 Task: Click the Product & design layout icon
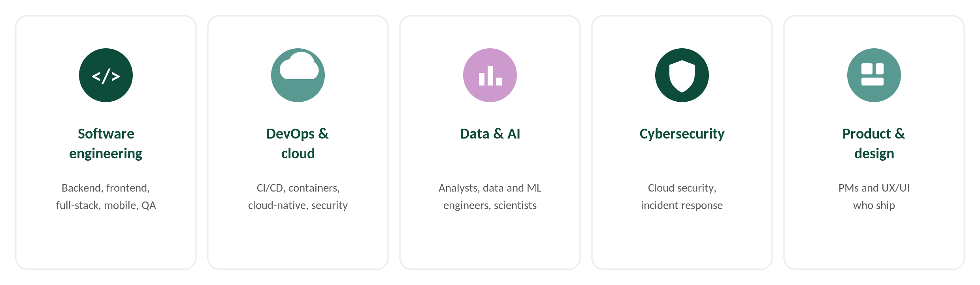874,75
